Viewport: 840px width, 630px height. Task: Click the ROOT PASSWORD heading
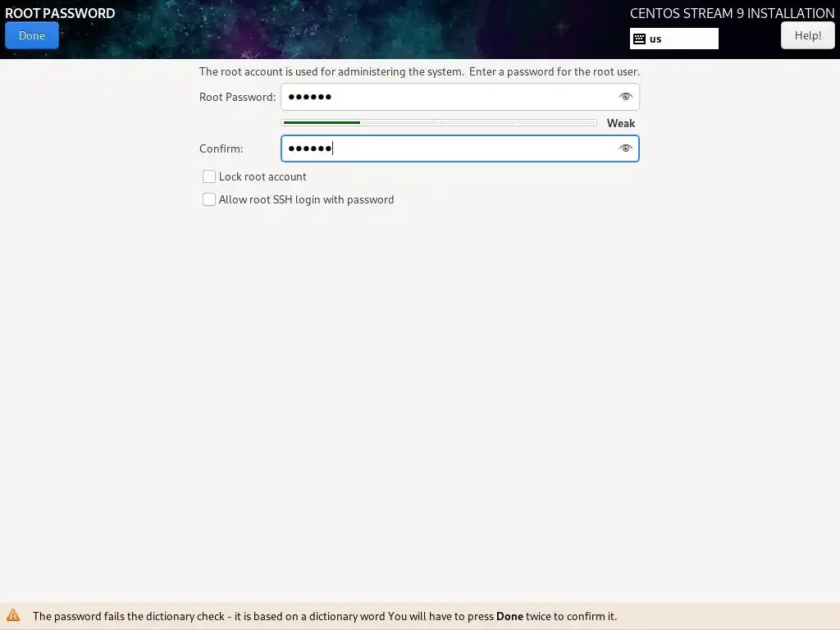60,13
